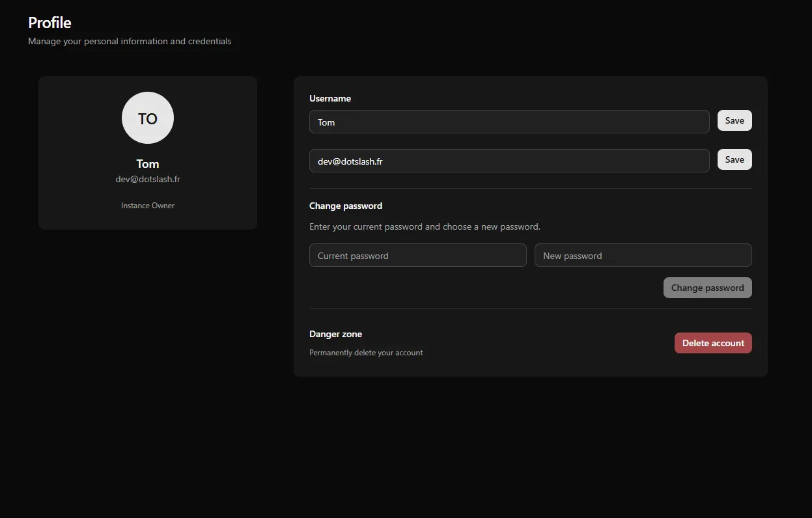Viewport: 812px width, 518px height.
Task: Click into the Current password field
Action: coord(417,256)
